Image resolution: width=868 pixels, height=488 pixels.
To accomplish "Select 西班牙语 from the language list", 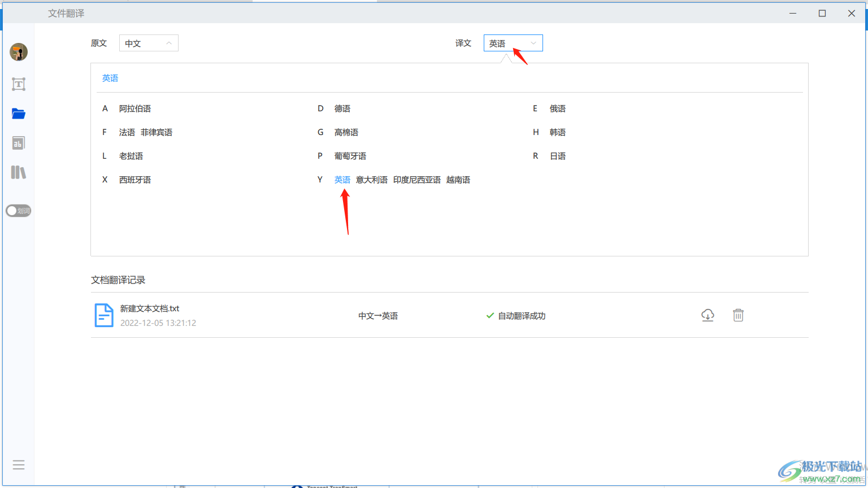I will 135,180.
